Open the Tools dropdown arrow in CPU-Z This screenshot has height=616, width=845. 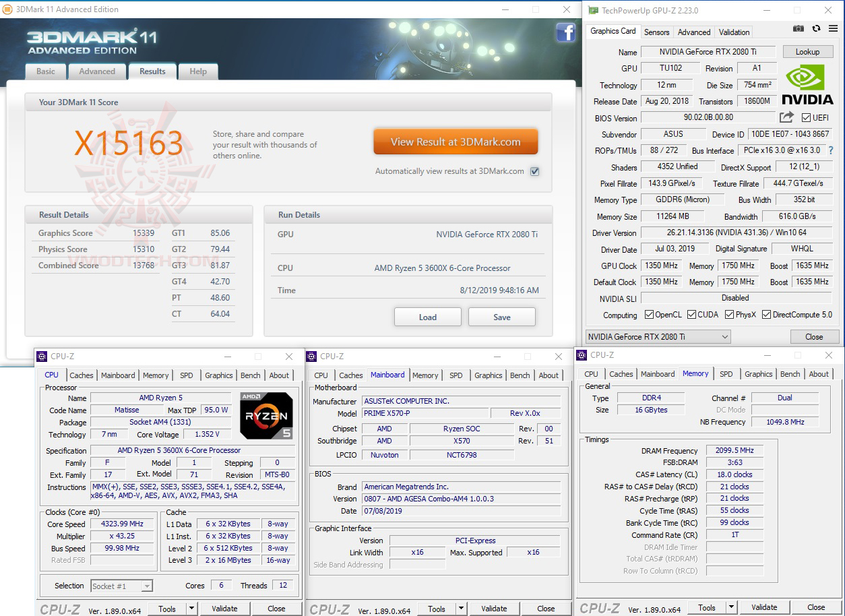point(193,608)
